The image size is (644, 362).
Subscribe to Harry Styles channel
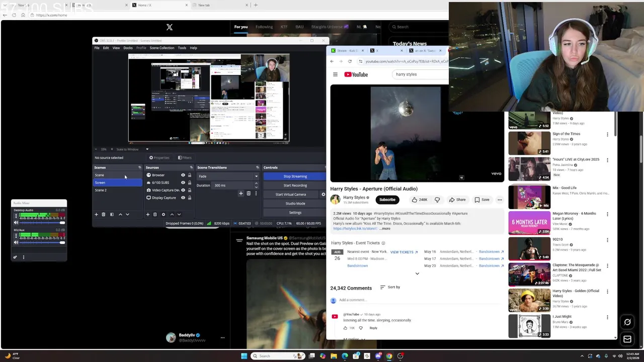pyautogui.click(x=387, y=200)
